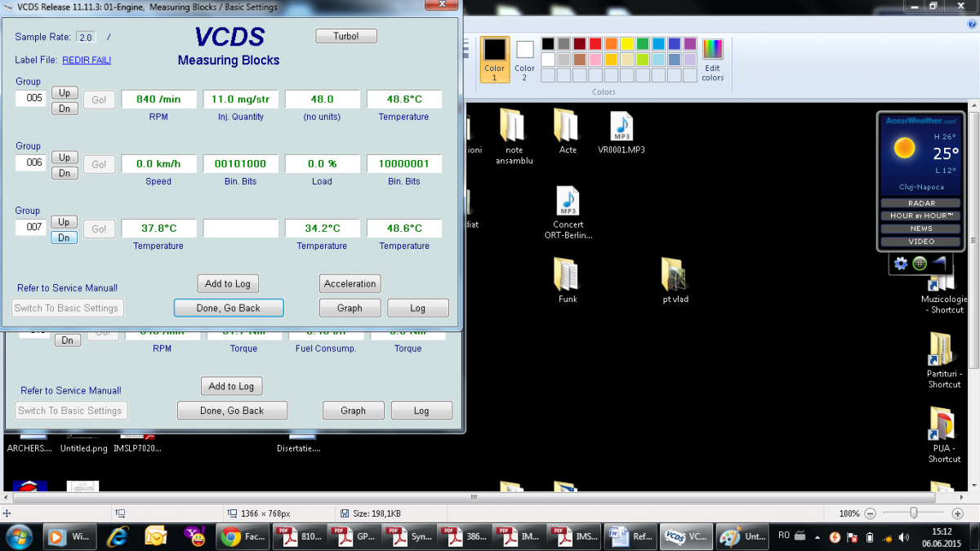Click the Group 005 number field

pyautogui.click(x=33, y=99)
